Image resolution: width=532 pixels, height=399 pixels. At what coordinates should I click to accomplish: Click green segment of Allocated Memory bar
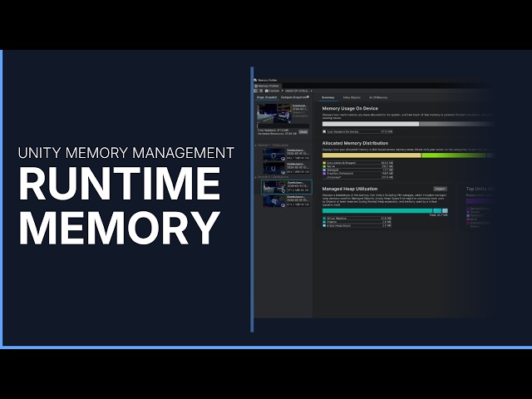click(454, 155)
